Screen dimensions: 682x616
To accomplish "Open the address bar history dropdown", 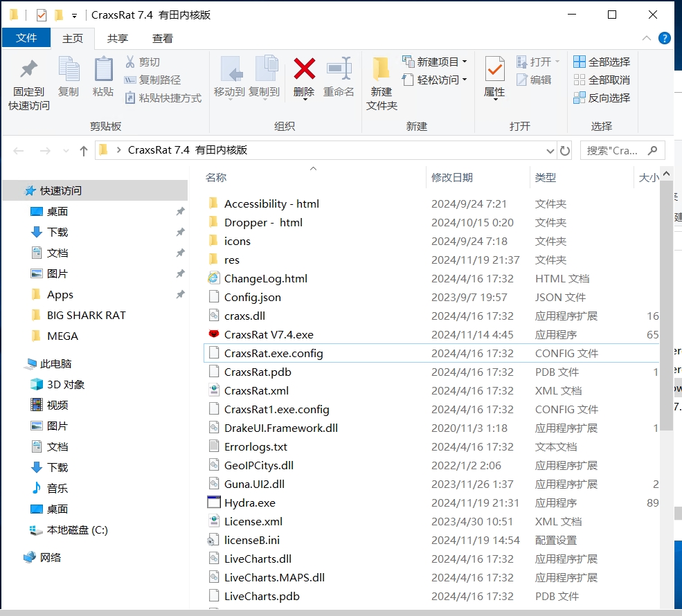I will (x=550, y=151).
